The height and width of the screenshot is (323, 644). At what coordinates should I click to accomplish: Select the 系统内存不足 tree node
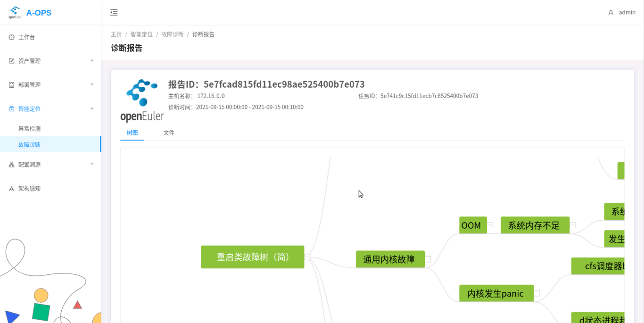tap(535, 225)
